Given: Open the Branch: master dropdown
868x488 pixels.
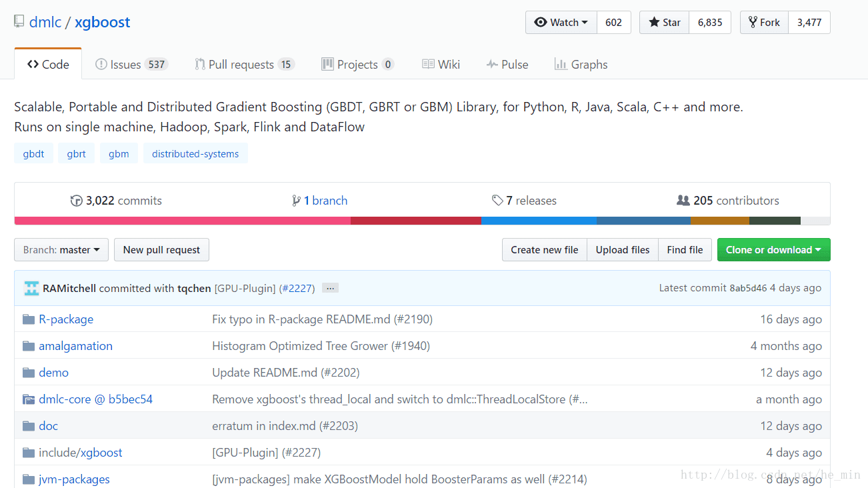Looking at the screenshot, I should coord(61,250).
